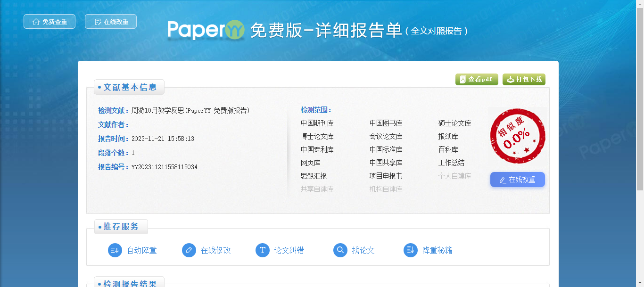644x287 pixels.
Task: Select the greyed 机构自建库 entry
Action: (386, 189)
